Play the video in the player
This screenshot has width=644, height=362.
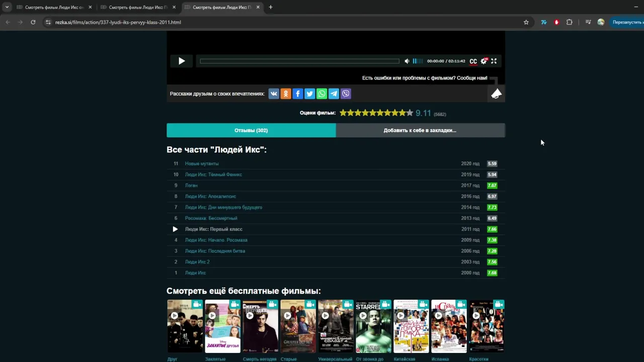point(182,61)
